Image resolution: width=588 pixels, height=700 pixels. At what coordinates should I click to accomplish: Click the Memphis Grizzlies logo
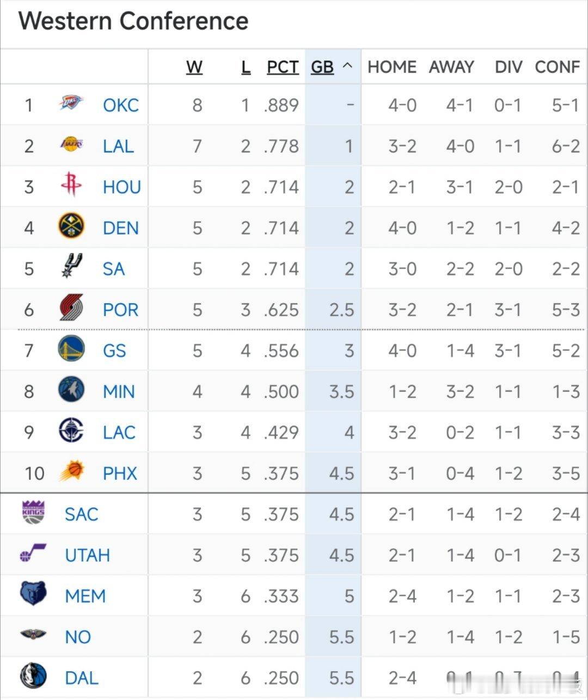(33, 594)
